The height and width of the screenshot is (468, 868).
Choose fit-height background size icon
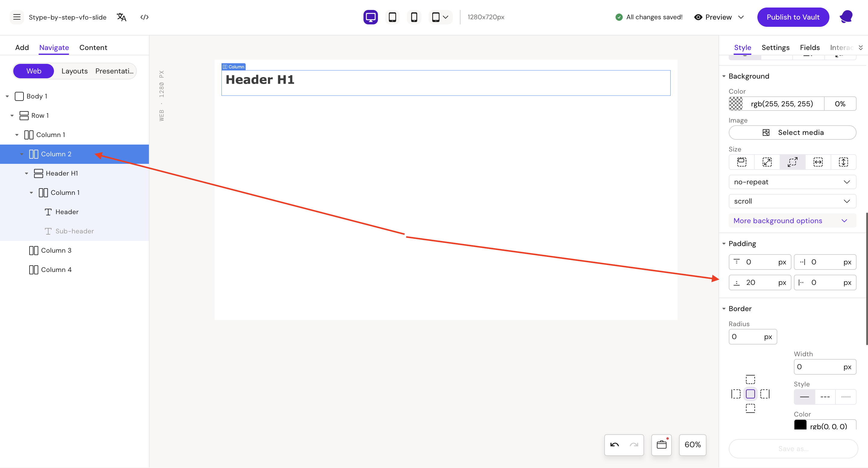tap(843, 162)
